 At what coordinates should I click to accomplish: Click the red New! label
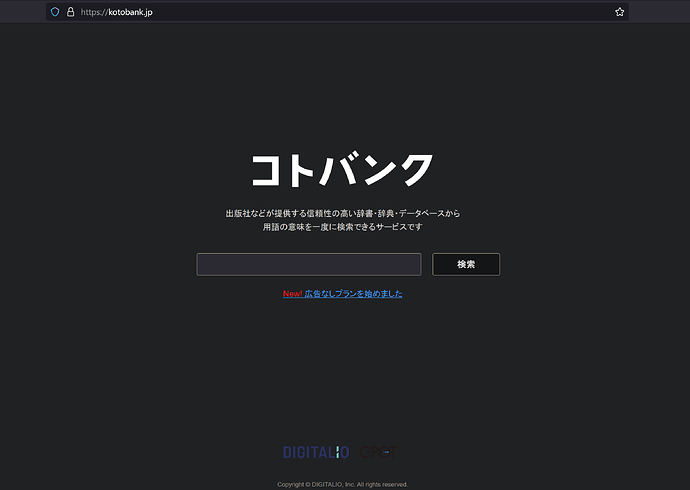pos(292,294)
